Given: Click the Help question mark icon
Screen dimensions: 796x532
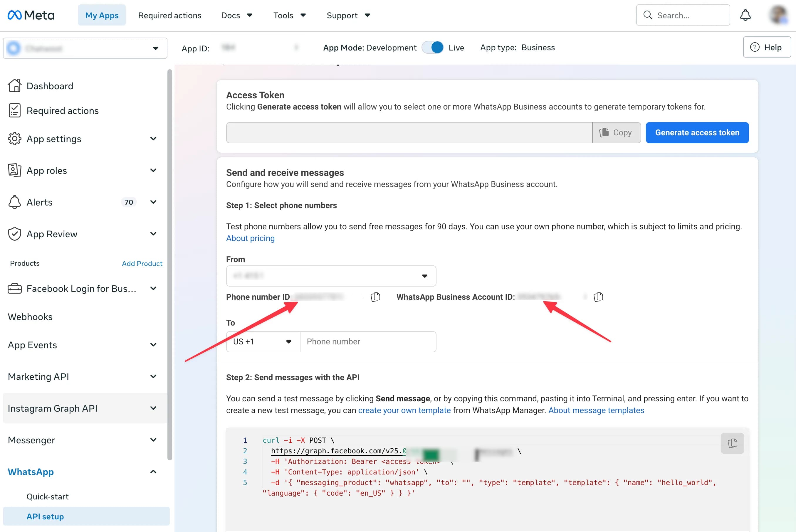Looking at the screenshot, I should (x=755, y=47).
